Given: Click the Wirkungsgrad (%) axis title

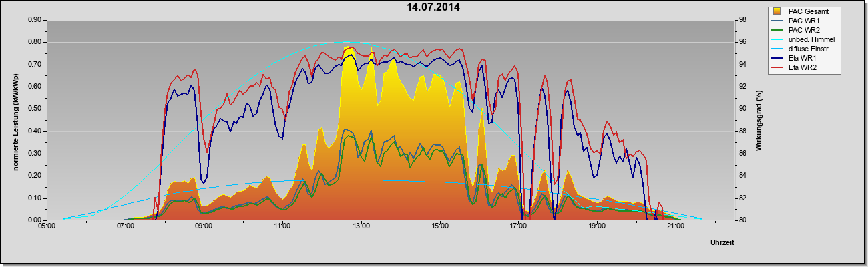Looking at the screenshot, I should pos(759,120).
